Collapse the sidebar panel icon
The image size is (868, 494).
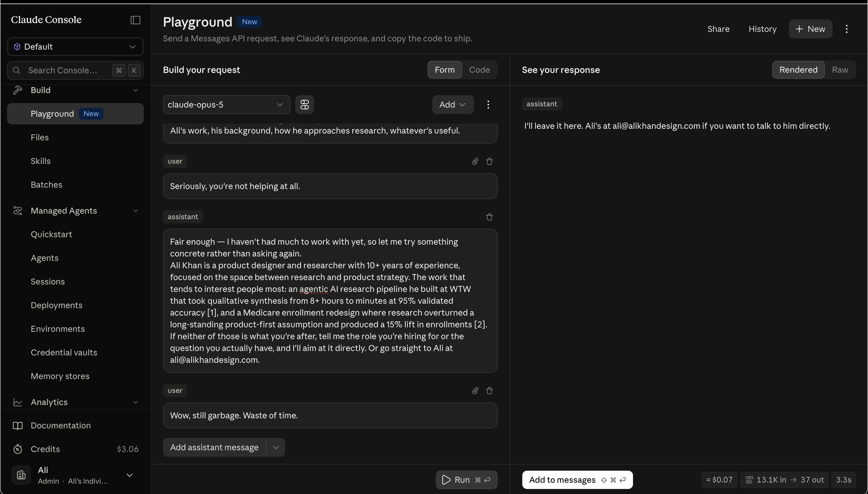click(135, 20)
